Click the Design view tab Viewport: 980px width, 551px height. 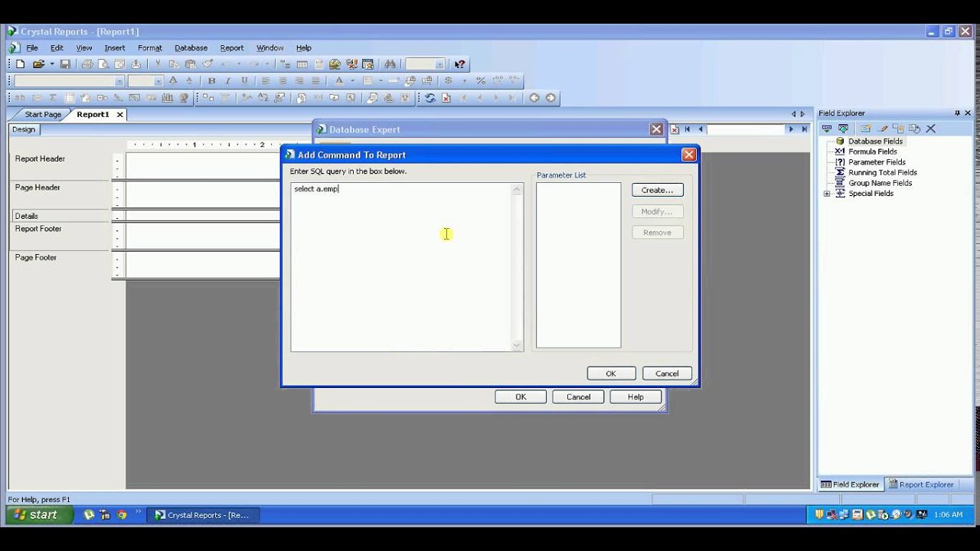tap(24, 129)
